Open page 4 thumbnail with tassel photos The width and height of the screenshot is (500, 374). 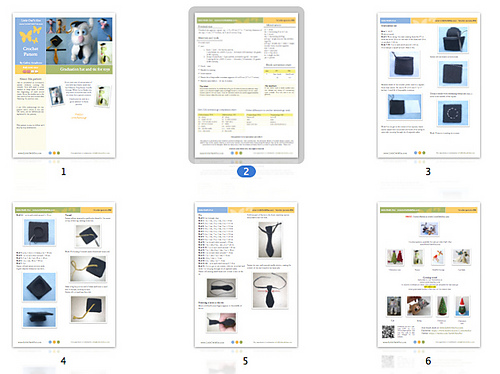point(64,274)
